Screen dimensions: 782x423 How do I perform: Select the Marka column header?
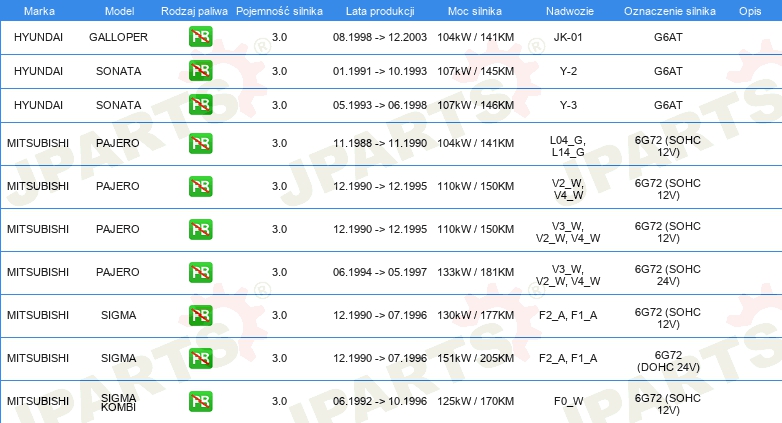click(39, 11)
